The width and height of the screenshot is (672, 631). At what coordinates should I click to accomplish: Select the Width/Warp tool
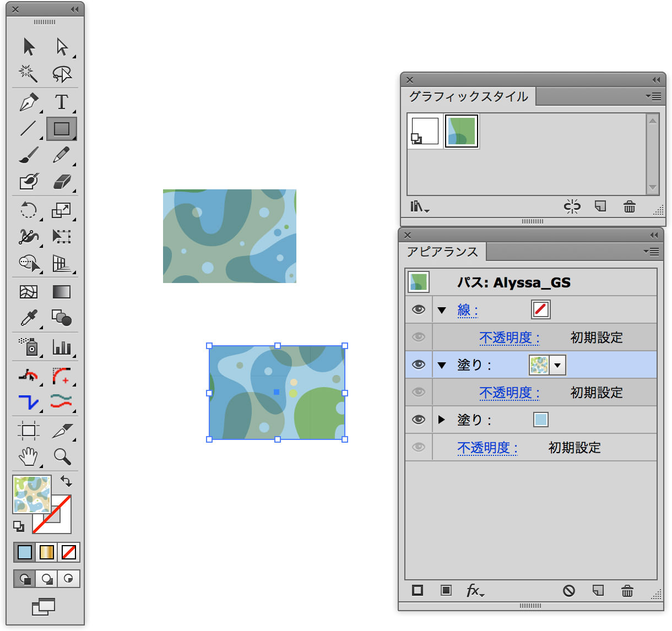[x=29, y=236]
